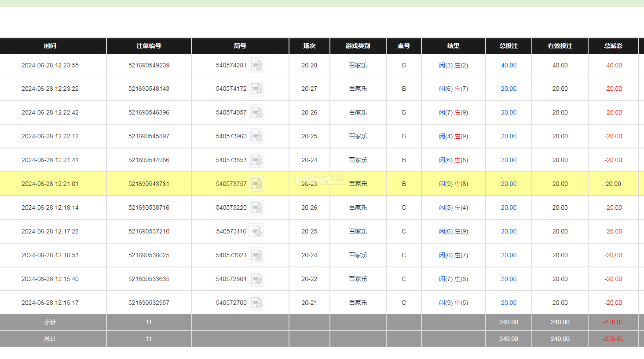Open video replay icon for round 540573853
This screenshot has width=644, height=359.
(256, 160)
